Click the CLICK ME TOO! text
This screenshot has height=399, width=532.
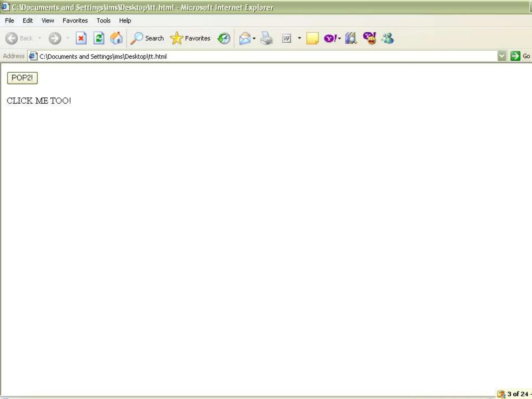point(39,101)
